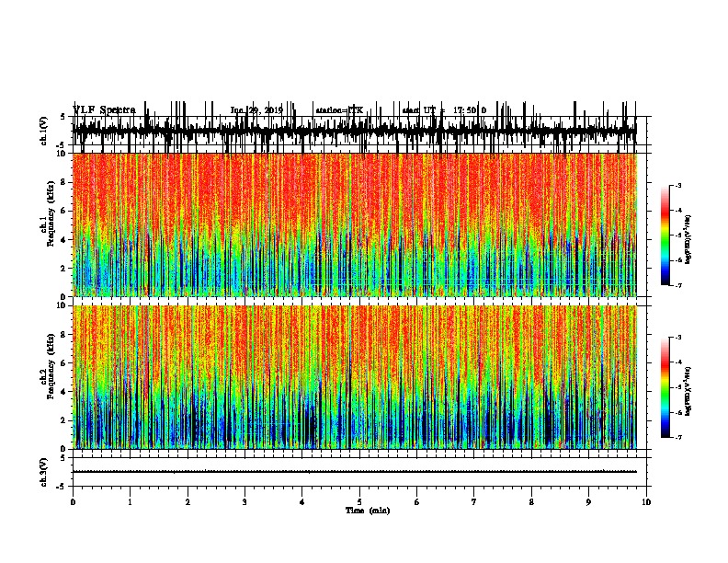Image resolution: width=728 pixels, height=563 pixels.
Task: Click the x-axis tick label '8'
Action: click(x=531, y=502)
